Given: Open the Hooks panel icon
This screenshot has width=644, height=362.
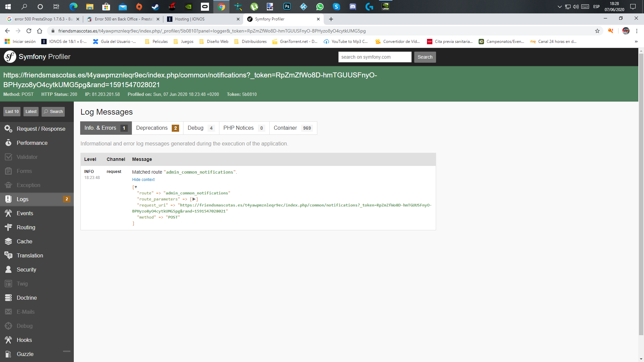Looking at the screenshot, I should pos(8,340).
